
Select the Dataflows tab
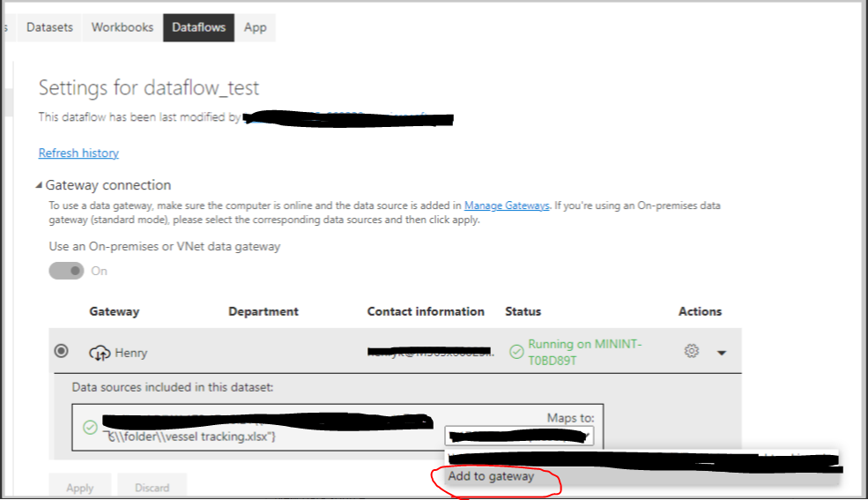(199, 27)
